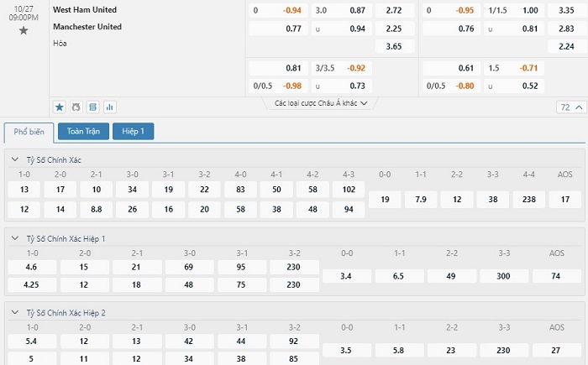Viewport: 588px width, 365px height.
Task: Collapse the 72 markets counter arrow
Action: tap(579, 107)
